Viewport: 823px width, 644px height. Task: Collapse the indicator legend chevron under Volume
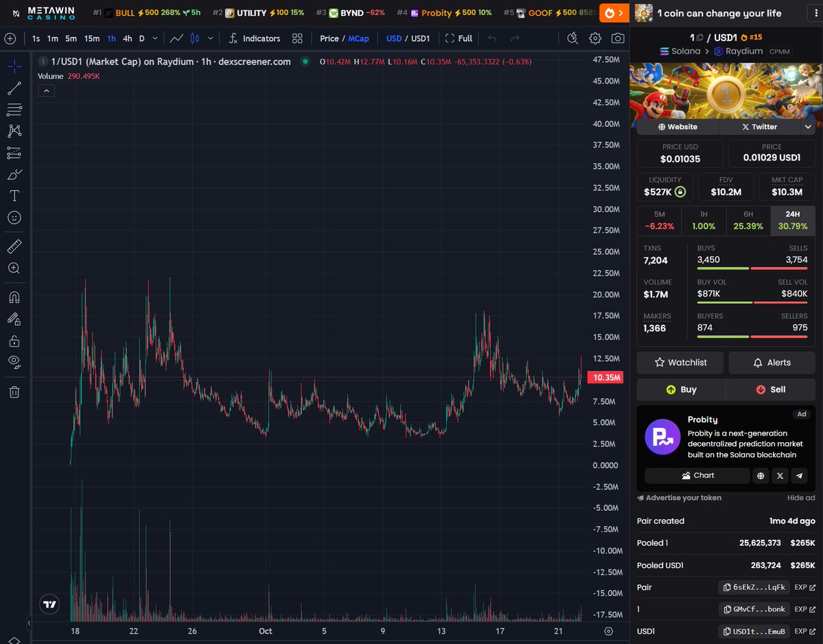pyautogui.click(x=47, y=91)
